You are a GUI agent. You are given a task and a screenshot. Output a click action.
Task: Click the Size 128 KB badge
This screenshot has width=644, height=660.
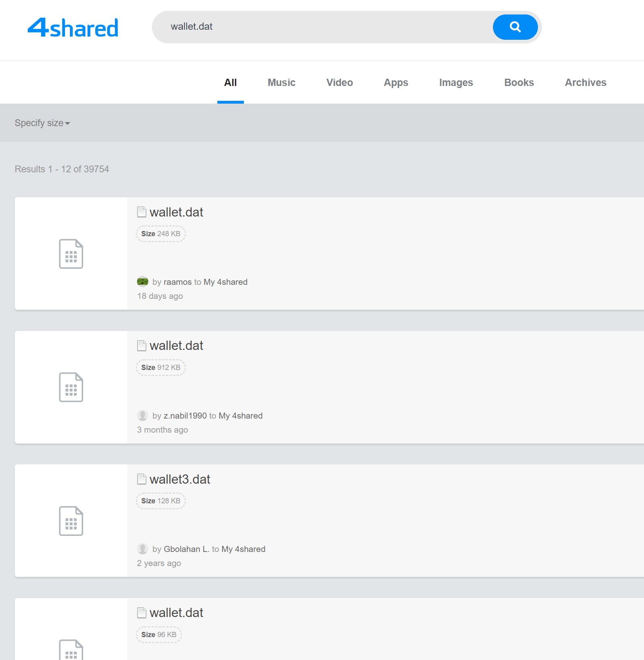coord(161,501)
